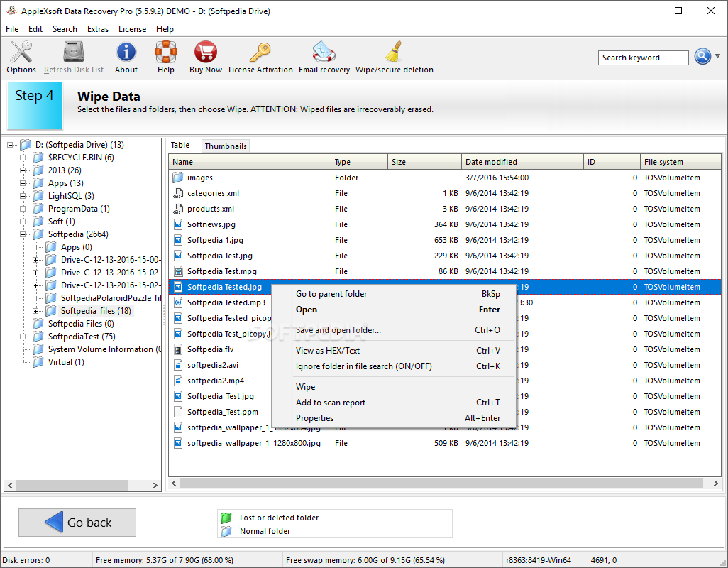
Task: Expand the ProgramData (1) node
Action: tap(23, 209)
